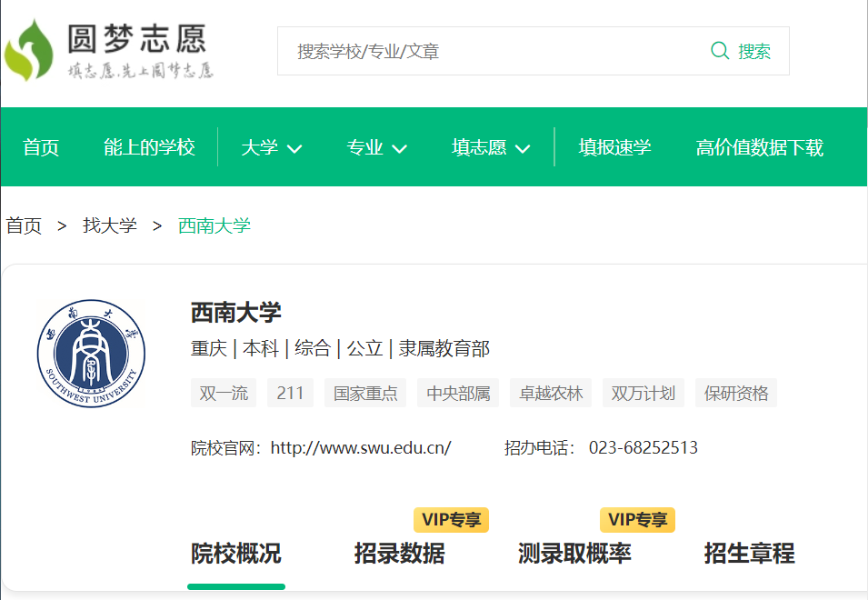Expand the 大学 dropdown menu
Viewport: 868px width, 600px height.
271,147
